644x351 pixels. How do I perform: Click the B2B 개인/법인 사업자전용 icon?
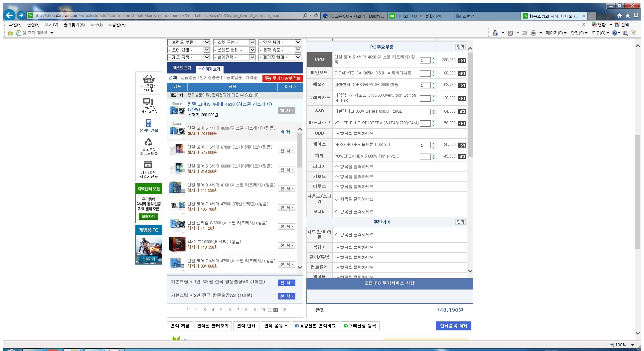pyautogui.click(x=148, y=165)
